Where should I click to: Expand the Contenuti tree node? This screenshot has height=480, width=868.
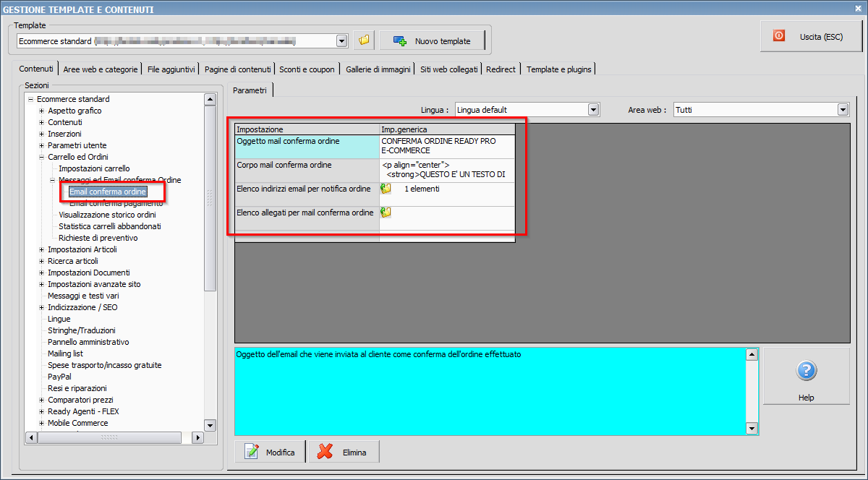(42, 122)
